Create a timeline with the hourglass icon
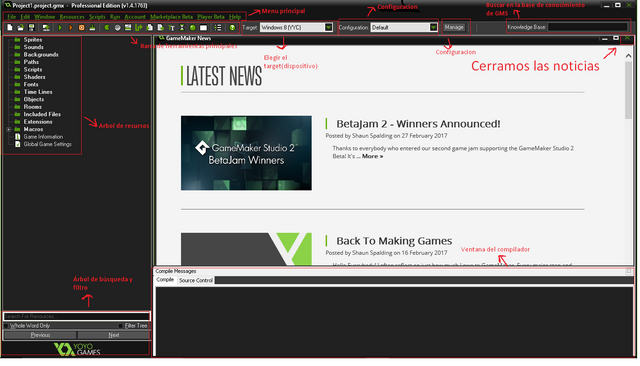 coord(182,28)
